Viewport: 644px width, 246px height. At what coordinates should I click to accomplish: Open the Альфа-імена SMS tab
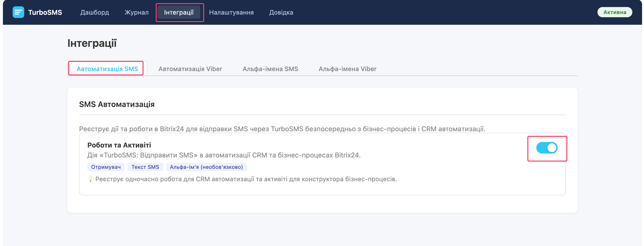[x=270, y=69]
